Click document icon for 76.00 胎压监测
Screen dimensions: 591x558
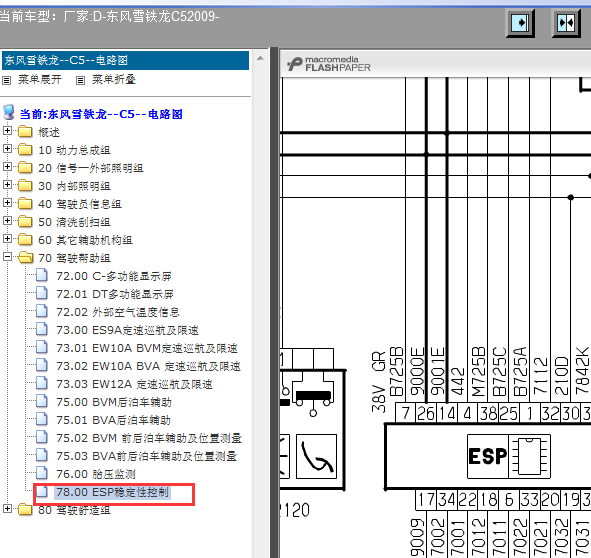click(42, 474)
